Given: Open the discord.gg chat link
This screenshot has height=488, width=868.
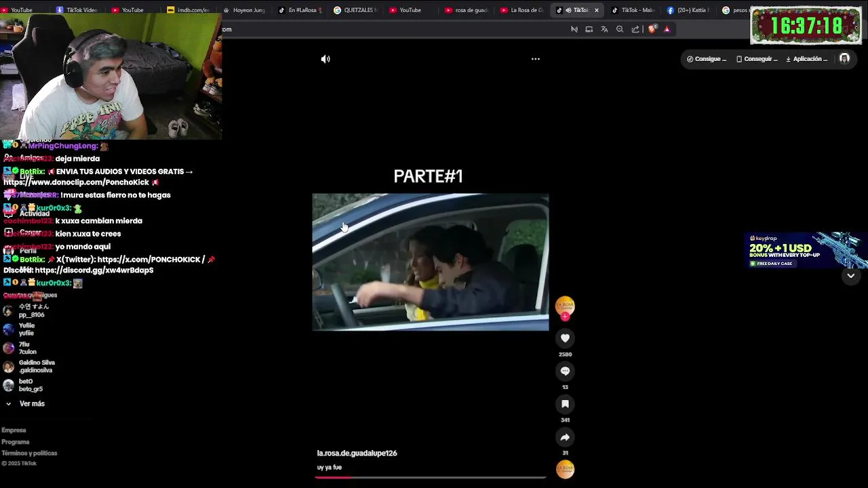Looking at the screenshot, I should point(94,270).
